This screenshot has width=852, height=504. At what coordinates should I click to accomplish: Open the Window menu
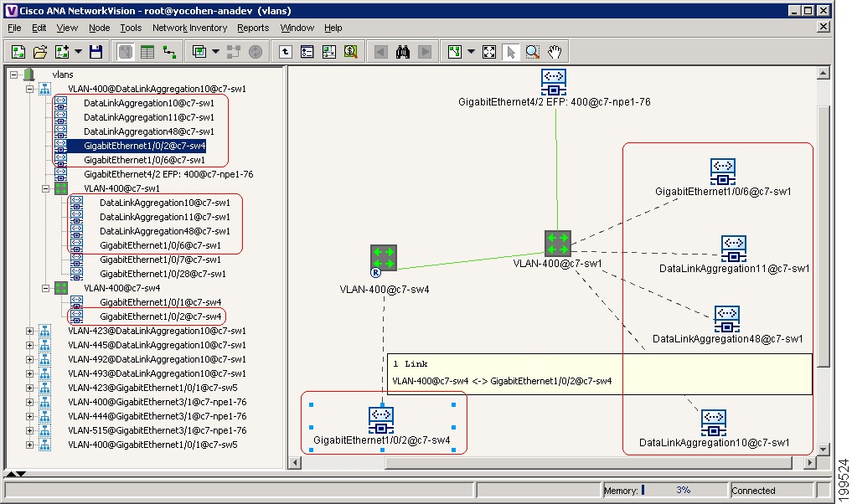(297, 28)
